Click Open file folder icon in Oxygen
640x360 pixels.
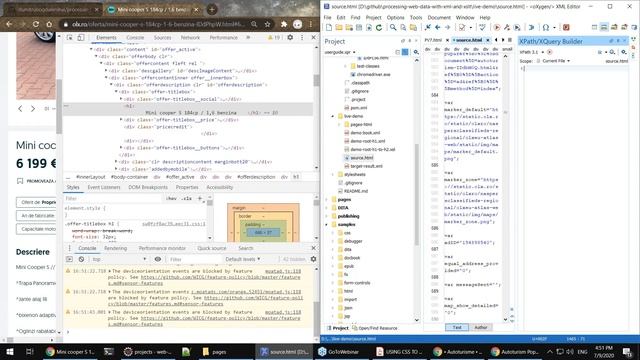[339, 27]
